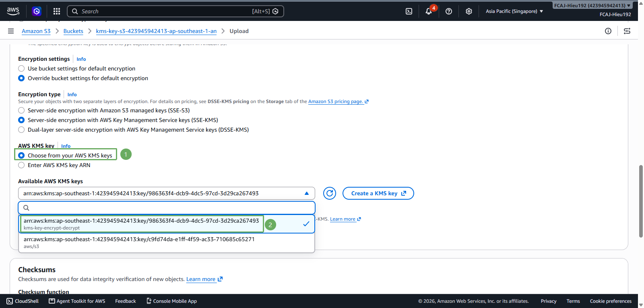The width and height of the screenshot is (644, 308).
Task: Choose SSE-S3 managed keys encryption
Action: click(21, 110)
